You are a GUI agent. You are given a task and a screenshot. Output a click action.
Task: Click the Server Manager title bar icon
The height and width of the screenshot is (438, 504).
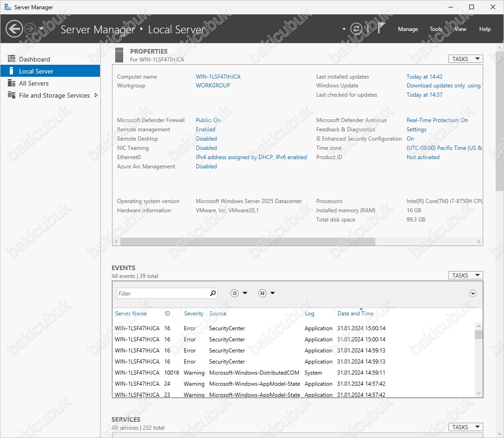pyautogui.click(x=8, y=7)
